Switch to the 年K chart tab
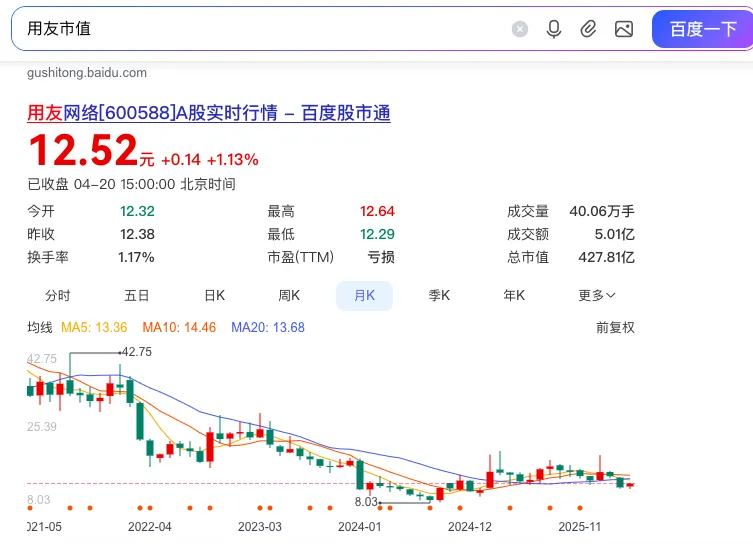 514,295
